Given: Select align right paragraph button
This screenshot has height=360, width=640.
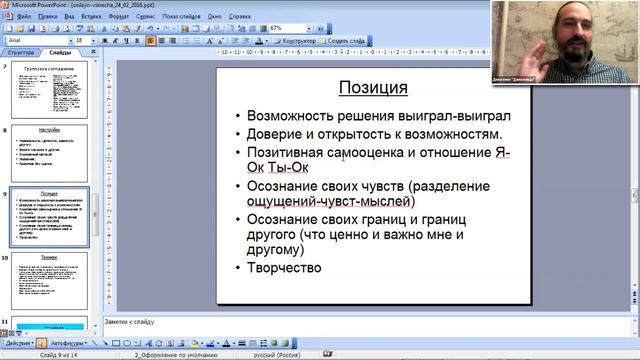Looking at the screenshot, I should tap(172, 41).
